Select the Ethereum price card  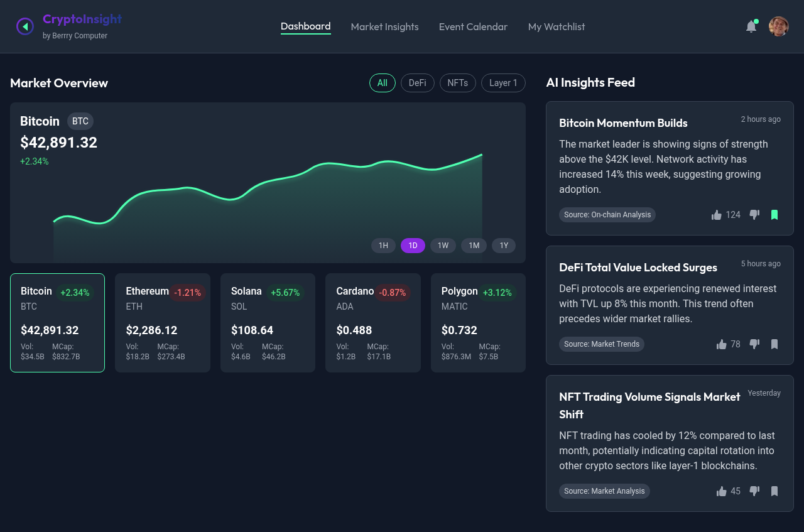162,322
